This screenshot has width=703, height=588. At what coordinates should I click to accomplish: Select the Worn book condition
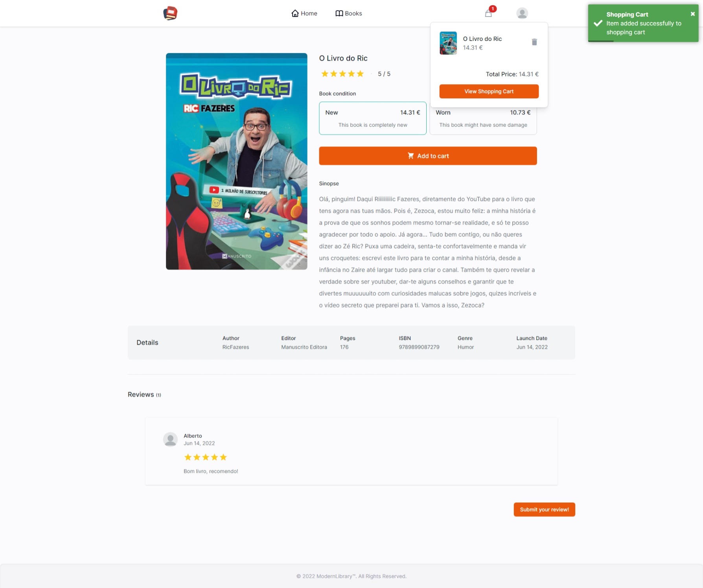coord(483,118)
